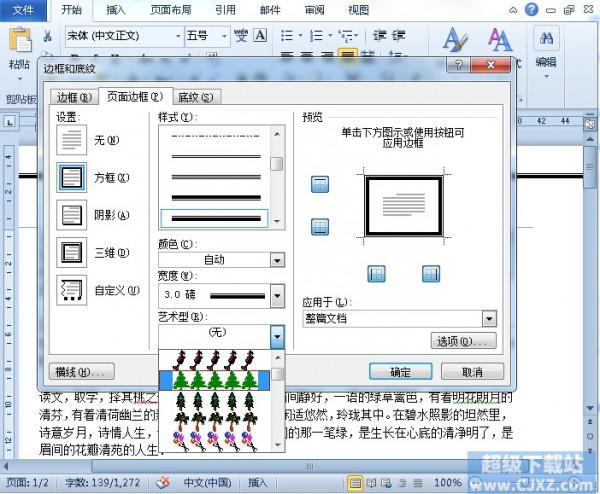Open Change Styles AA icon
This screenshot has width=600, height=494.
[x=500, y=39]
